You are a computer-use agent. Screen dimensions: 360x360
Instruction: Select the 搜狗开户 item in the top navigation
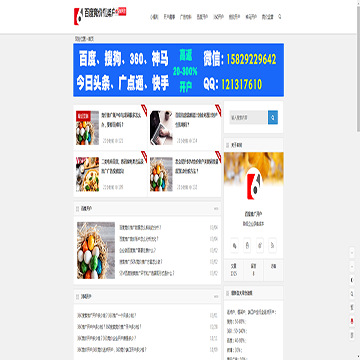point(235,17)
